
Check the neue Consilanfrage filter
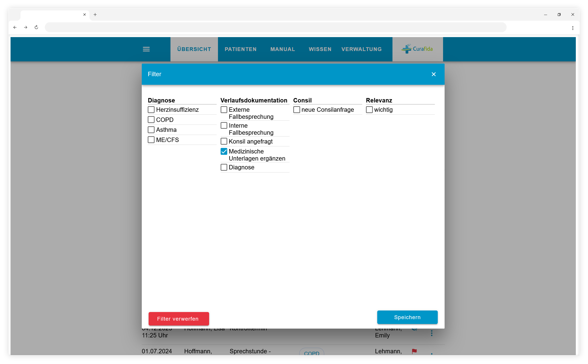pos(296,109)
